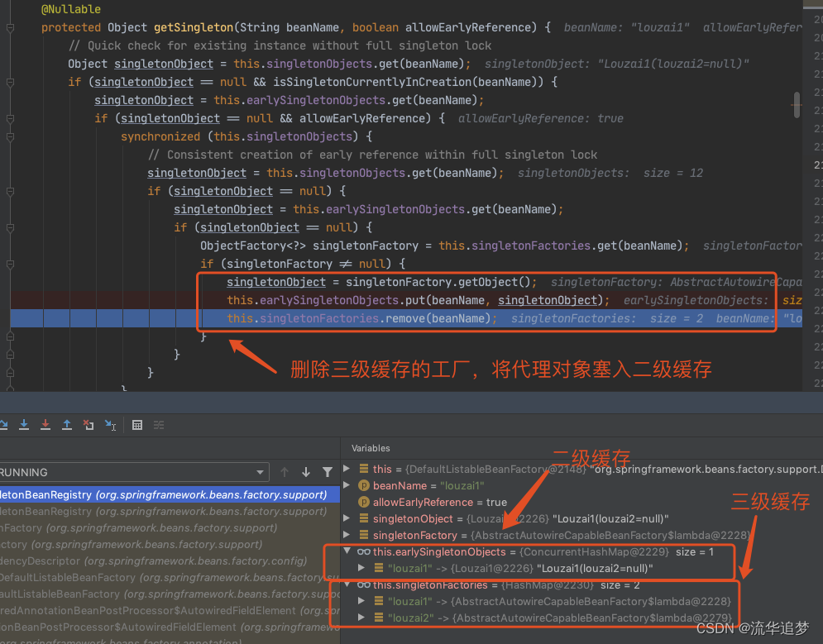This screenshot has height=644, width=823.
Task: Open the Evaluate Expression calculator icon
Action: tap(137, 425)
